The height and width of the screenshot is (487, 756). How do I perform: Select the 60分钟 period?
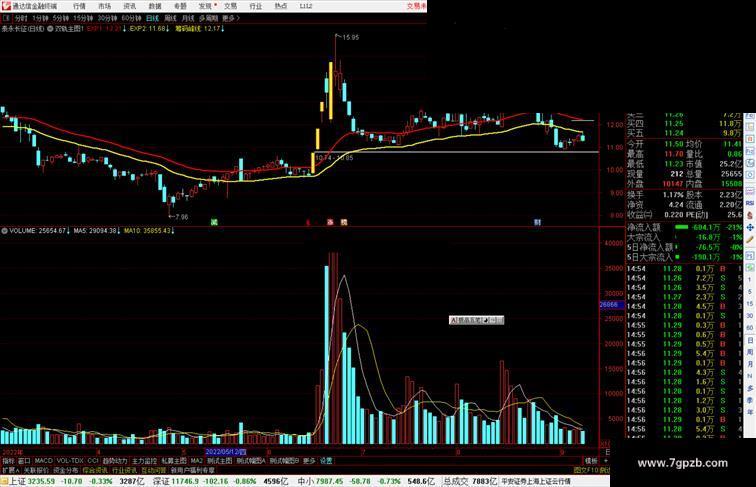pos(131,18)
